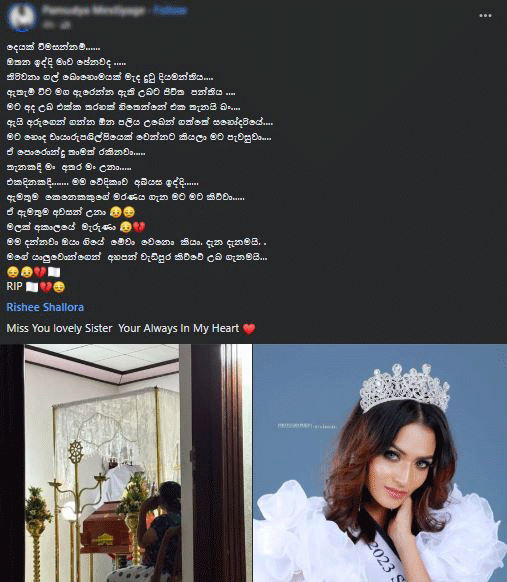The width and height of the screenshot is (507, 582).
Task: Click the white flag emoji beside RIP
Action: 32,287
